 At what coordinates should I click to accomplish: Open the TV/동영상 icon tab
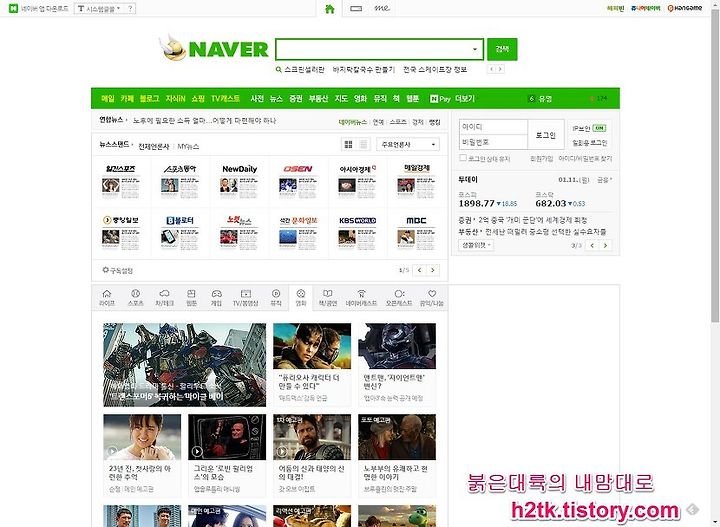click(x=246, y=297)
